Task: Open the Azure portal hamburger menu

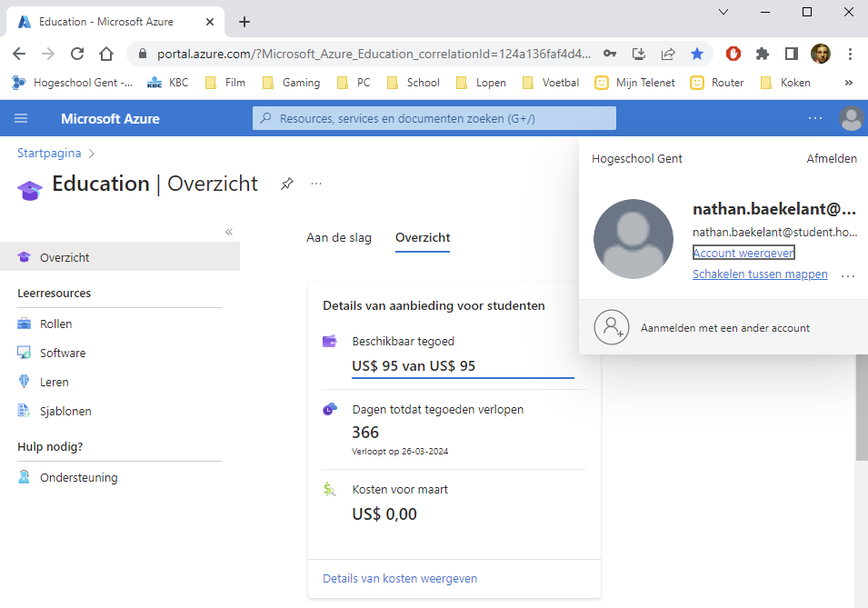Action: click(x=21, y=118)
